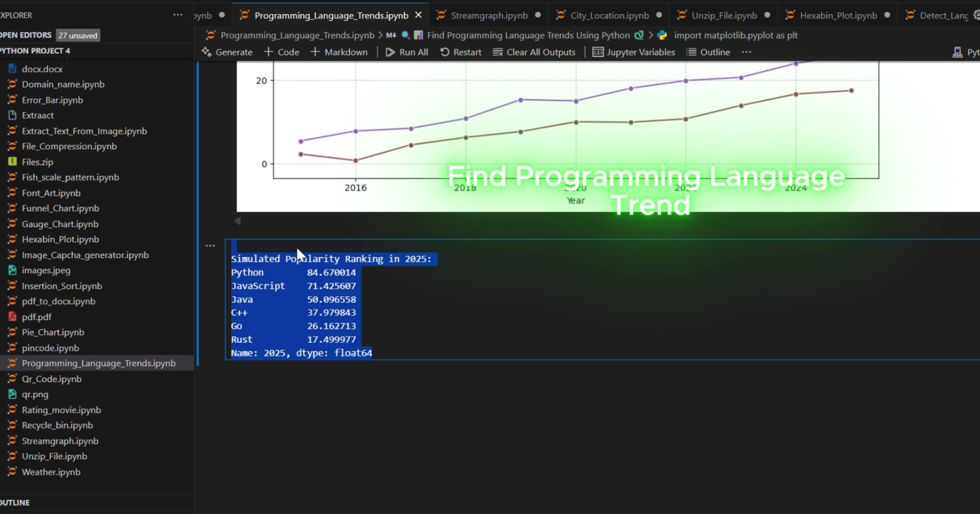Add a new Code cell
This screenshot has width=980, height=514.
281,52
